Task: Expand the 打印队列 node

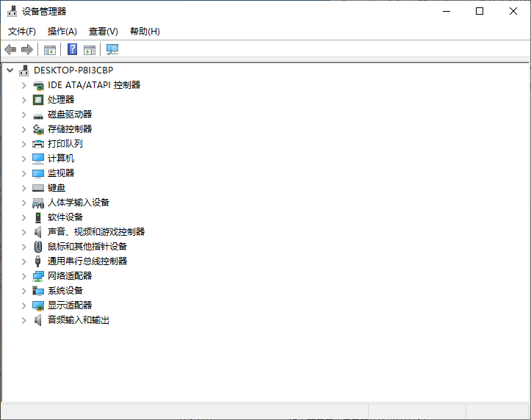Action: click(x=24, y=144)
